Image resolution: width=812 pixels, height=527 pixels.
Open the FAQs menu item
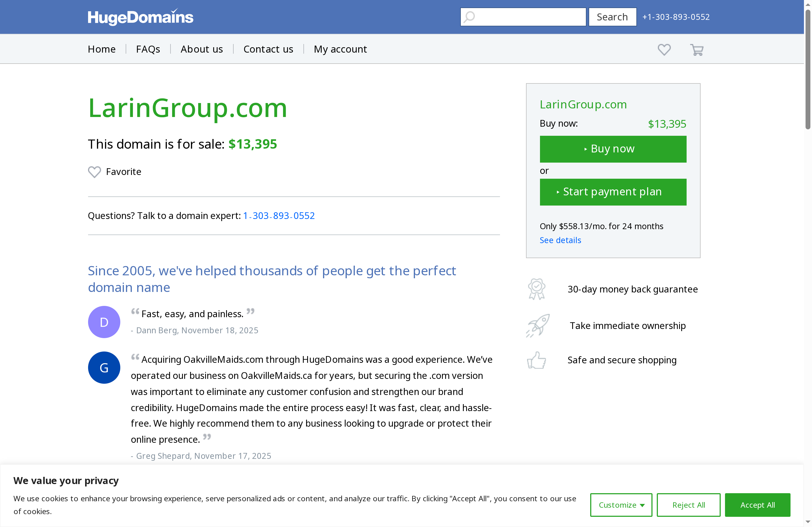(148, 49)
